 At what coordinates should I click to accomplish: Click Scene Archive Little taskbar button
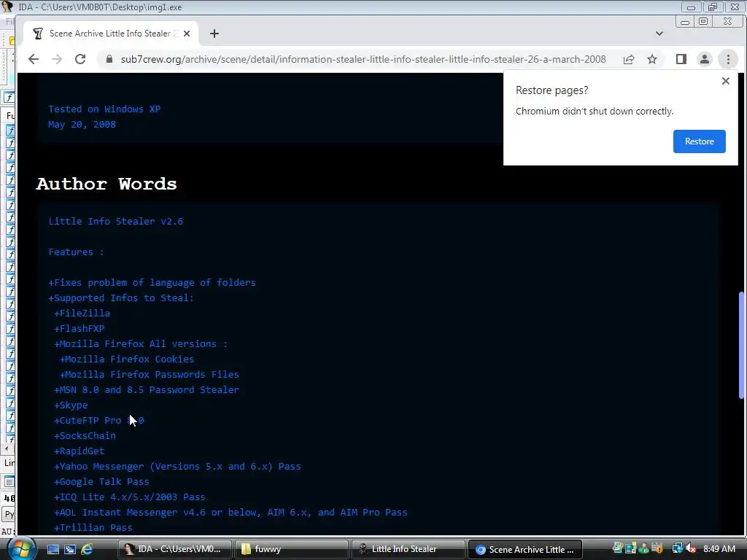(x=525, y=549)
